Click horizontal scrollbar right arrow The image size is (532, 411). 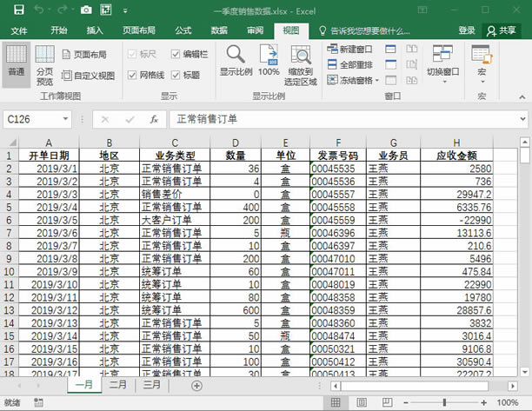click(x=513, y=386)
